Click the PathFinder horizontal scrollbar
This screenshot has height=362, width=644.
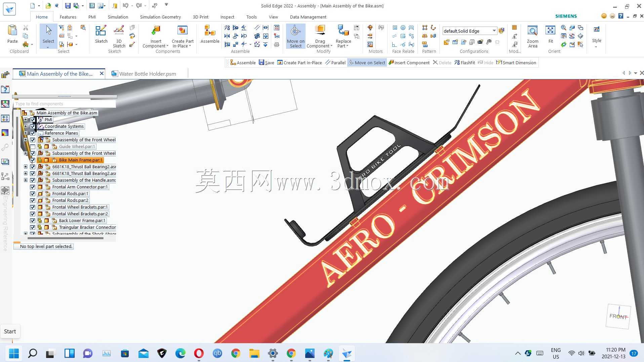(66, 238)
